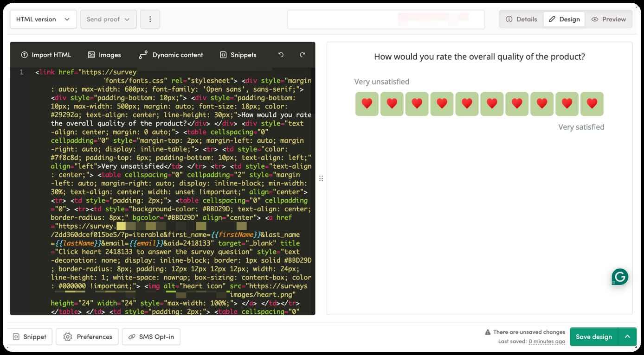Click the sixth heart rating button
The width and height of the screenshot is (644, 355).
click(x=492, y=104)
